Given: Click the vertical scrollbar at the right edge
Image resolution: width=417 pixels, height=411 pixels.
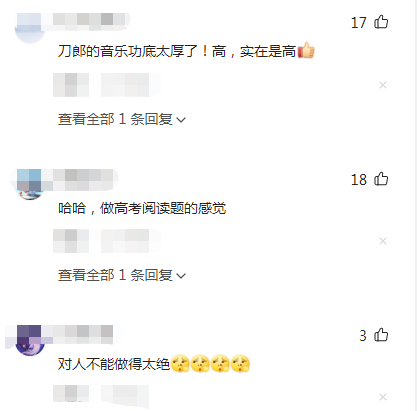Looking at the screenshot, I should [x=415, y=205].
